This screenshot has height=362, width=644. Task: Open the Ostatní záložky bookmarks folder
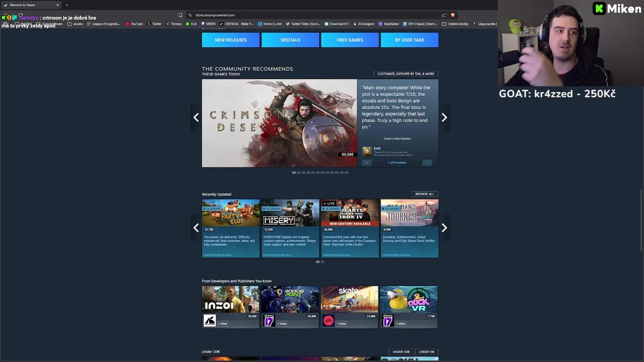click(x=456, y=24)
